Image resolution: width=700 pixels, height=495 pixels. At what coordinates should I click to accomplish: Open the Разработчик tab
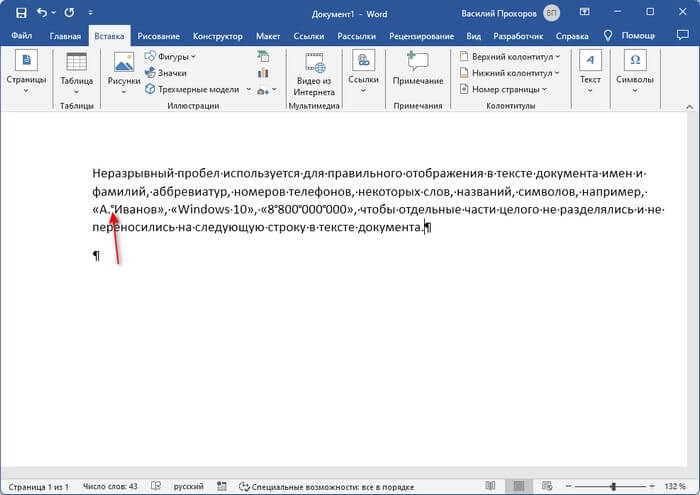pyautogui.click(x=518, y=36)
